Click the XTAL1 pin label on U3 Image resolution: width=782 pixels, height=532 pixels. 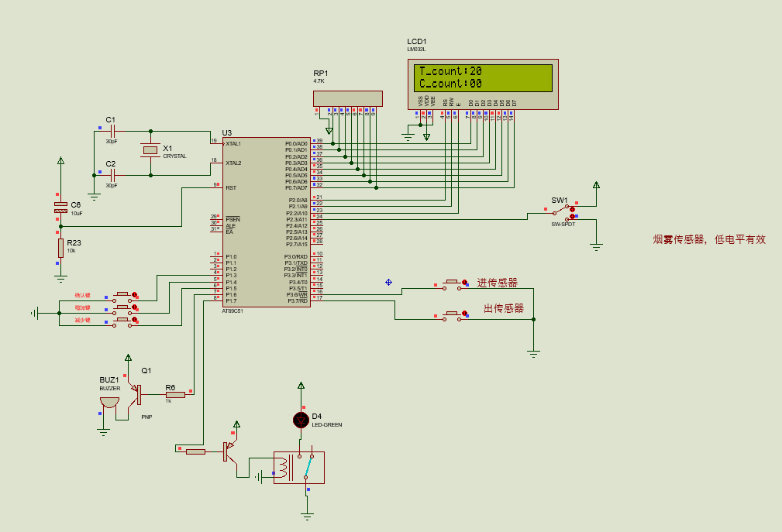tap(233, 144)
